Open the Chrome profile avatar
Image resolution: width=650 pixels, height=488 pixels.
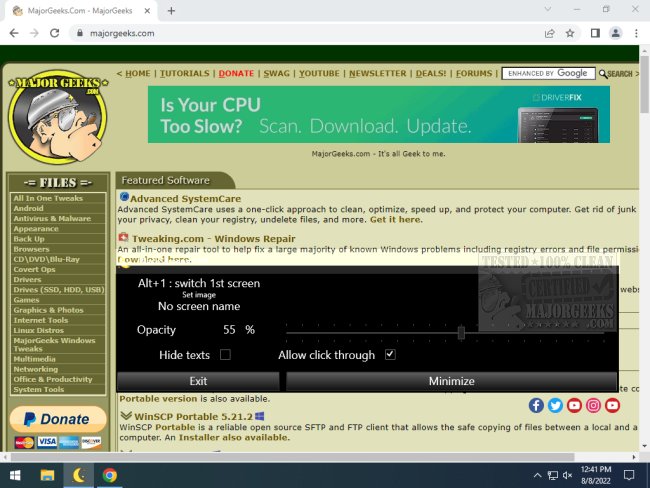[616, 33]
